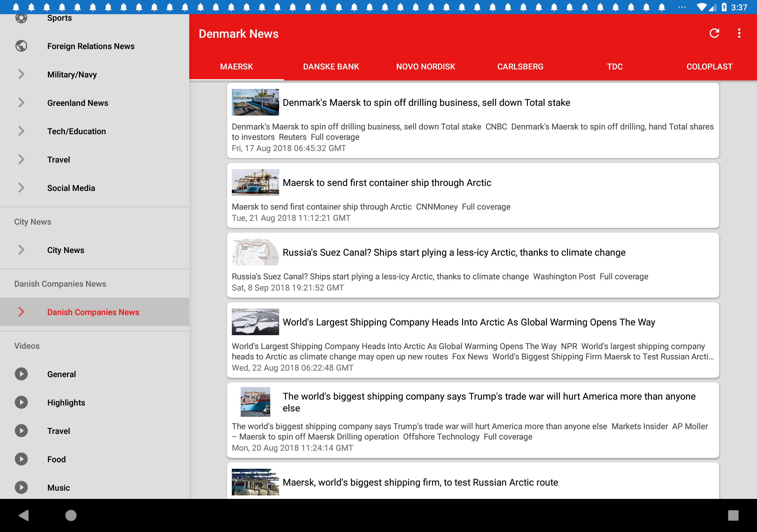Expand the Tech/Education chevron
Viewport: 757px width, 532px height.
[21, 131]
